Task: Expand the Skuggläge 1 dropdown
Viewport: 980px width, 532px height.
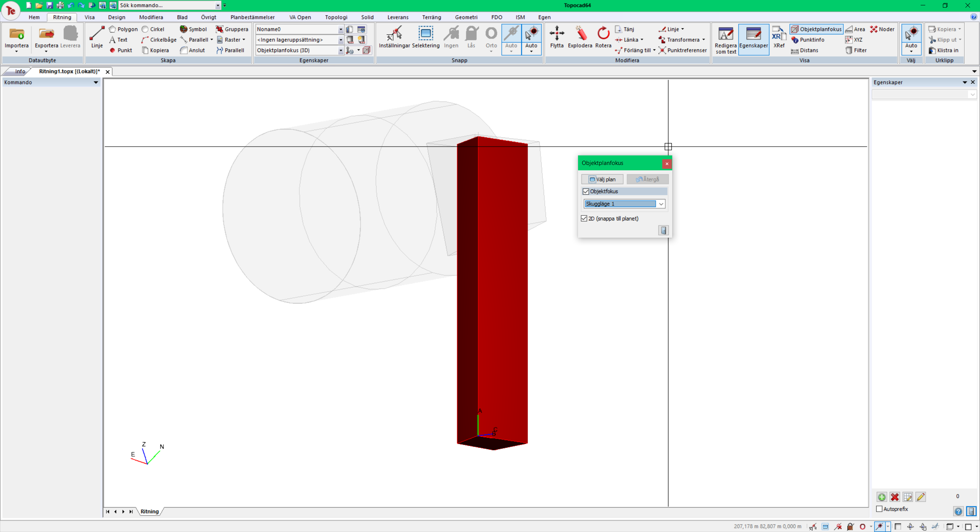Action: coord(661,204)
